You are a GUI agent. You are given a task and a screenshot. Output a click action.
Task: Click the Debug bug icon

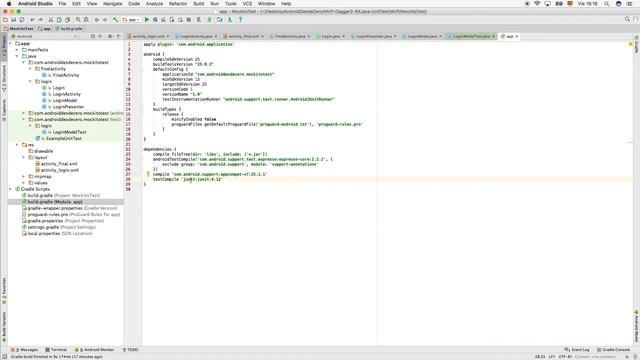coord(155,20)
